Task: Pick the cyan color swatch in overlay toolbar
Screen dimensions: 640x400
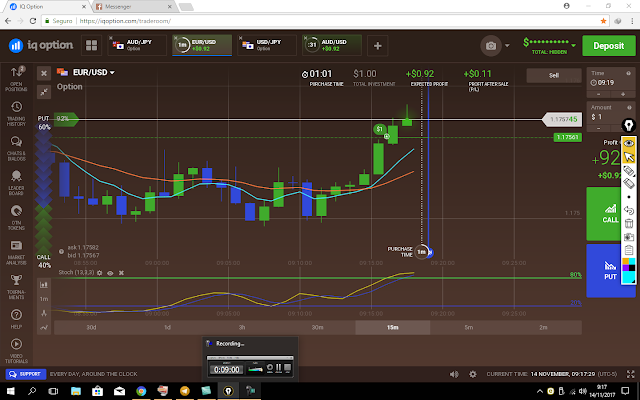Action: pos(632,261)
